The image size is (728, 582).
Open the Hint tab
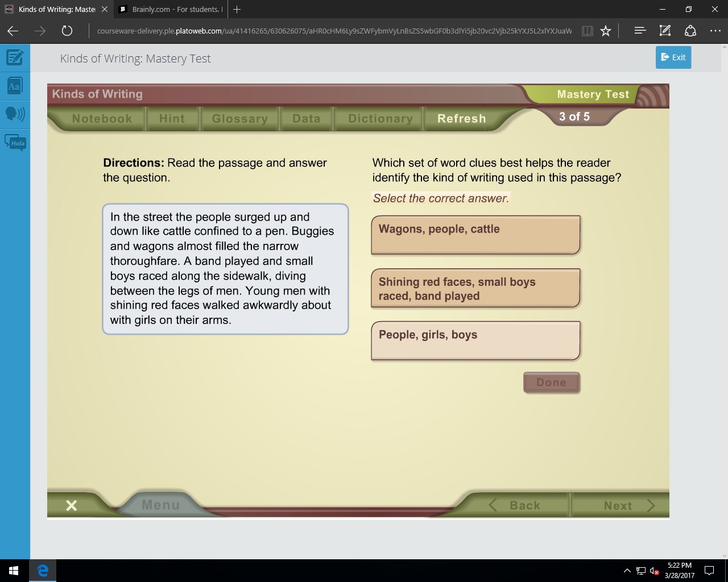click(x=172, y=119)
